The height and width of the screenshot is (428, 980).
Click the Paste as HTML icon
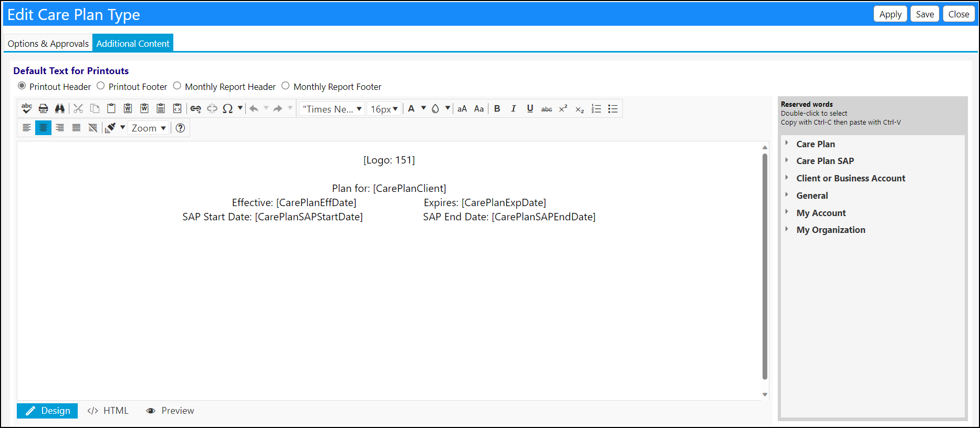[x=178, y=108]
